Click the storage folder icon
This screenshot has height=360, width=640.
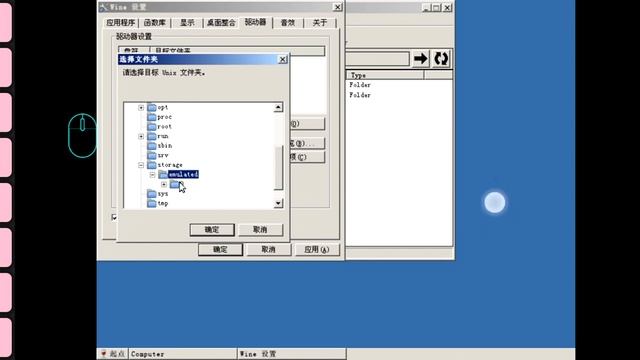[x=151, y=165]
